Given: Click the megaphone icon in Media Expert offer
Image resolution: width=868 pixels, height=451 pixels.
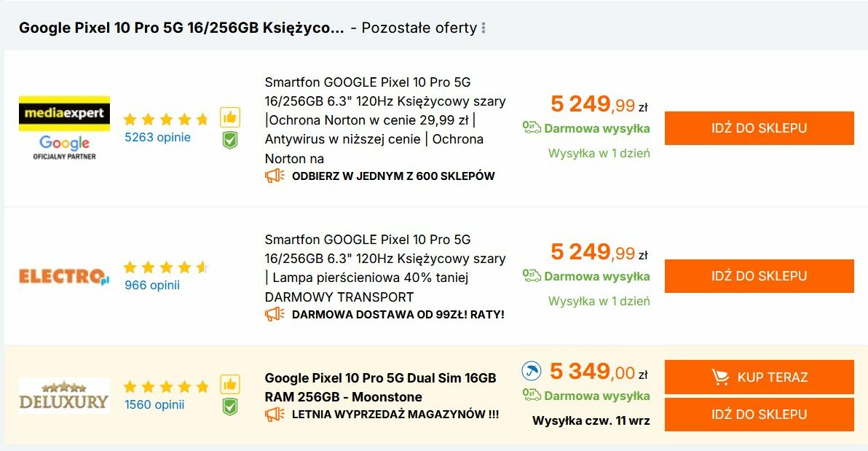Looking at the screenshot, I should pyautogui.click(x=275, y=176).
